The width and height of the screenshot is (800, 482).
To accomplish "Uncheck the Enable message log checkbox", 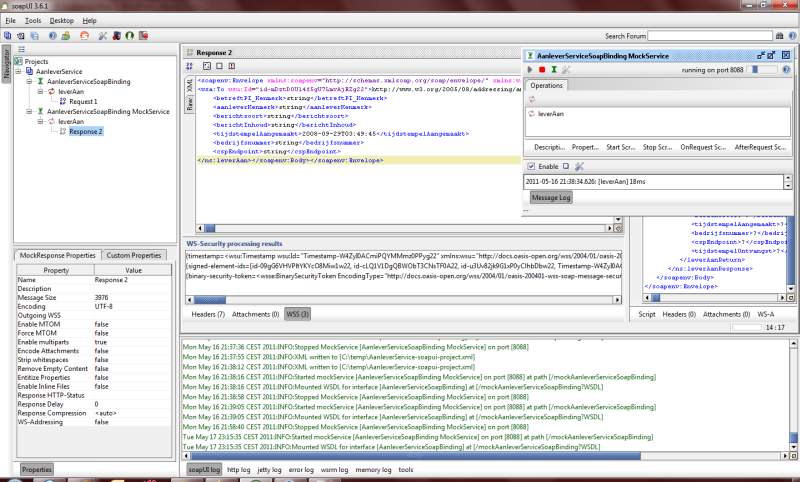I will point(530,166).
